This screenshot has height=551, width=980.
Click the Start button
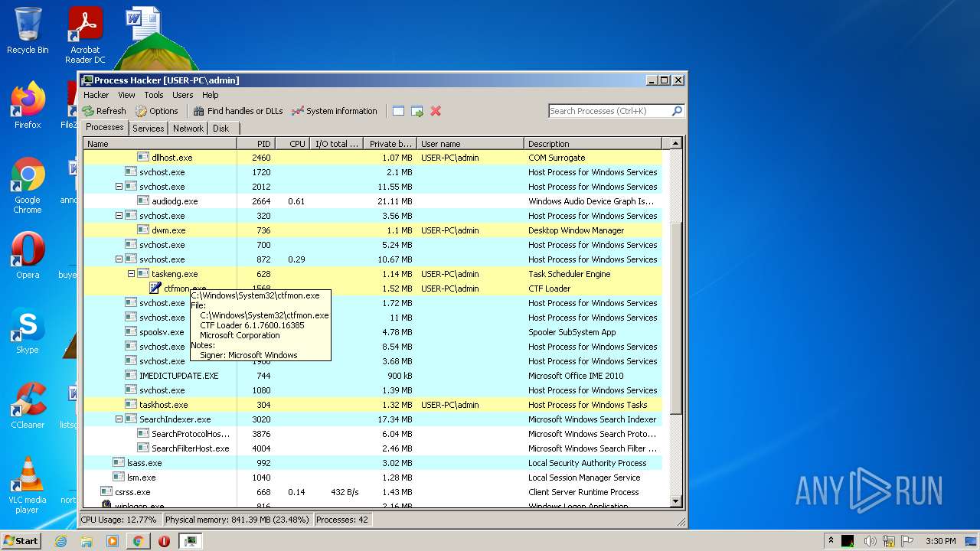click(21, 541)
